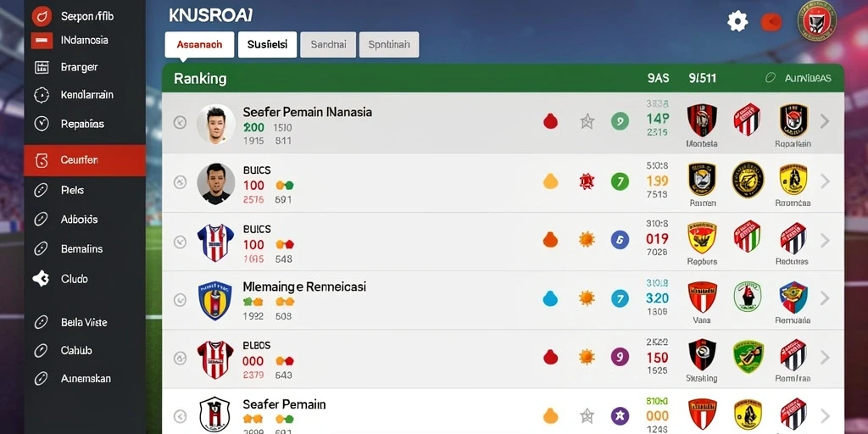
Task: Expand Mlemainge Renneicasi row chevron
Action: point(825,298)
